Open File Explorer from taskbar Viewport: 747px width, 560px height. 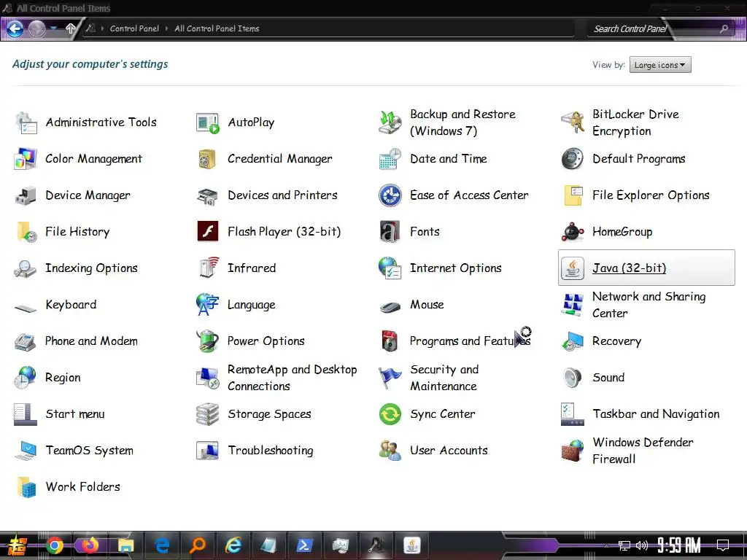[x=126, y=545]
